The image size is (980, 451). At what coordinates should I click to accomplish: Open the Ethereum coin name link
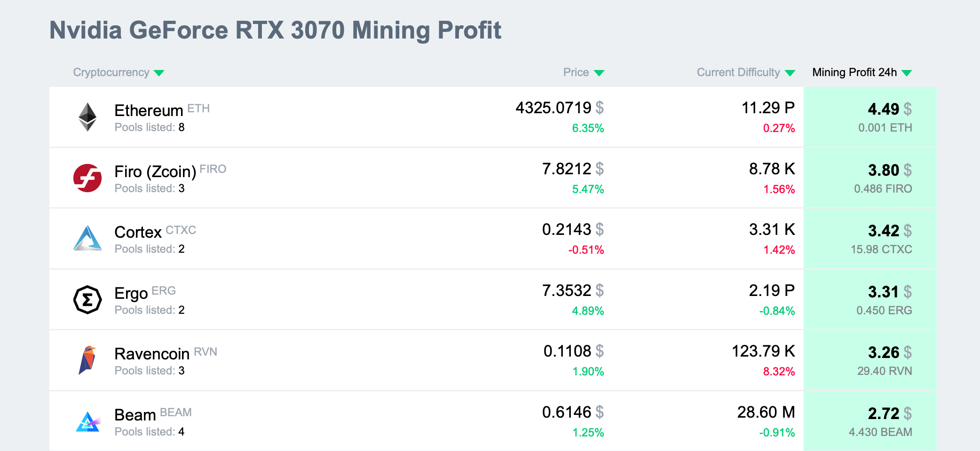(x=149, y=111)
